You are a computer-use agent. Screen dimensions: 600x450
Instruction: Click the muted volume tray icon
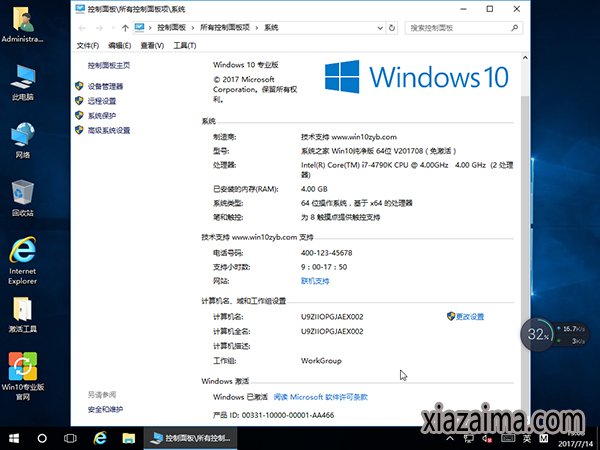pyautogui.click(x=487, y=439)
